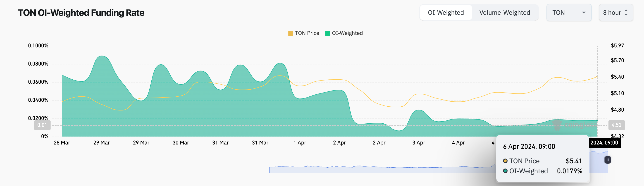Click the $5.40 price axis label

click(x=617, y=77)
